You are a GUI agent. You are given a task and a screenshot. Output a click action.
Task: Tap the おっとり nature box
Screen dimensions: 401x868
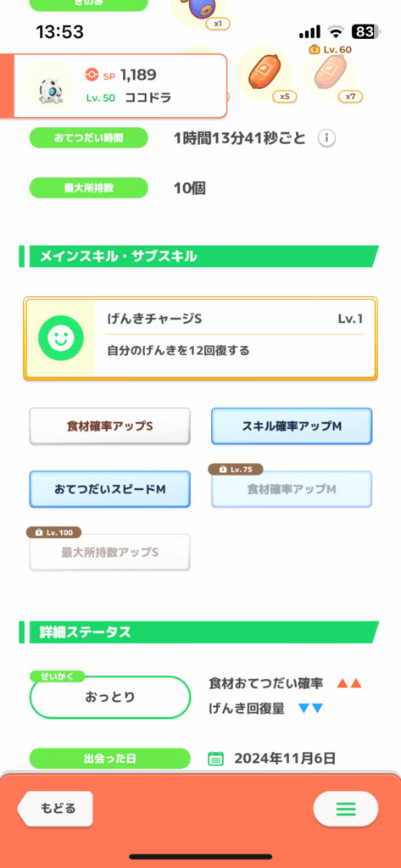click(x=109, y=698)
